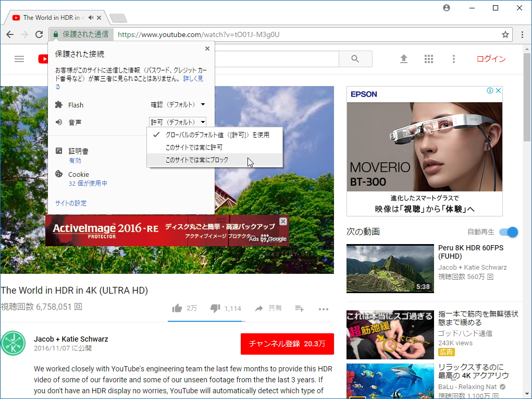The width and height of the screenshot is (532, 399).
Task: Turn off the 自動再生 autoplay switch
Action: tap(508, 232)
